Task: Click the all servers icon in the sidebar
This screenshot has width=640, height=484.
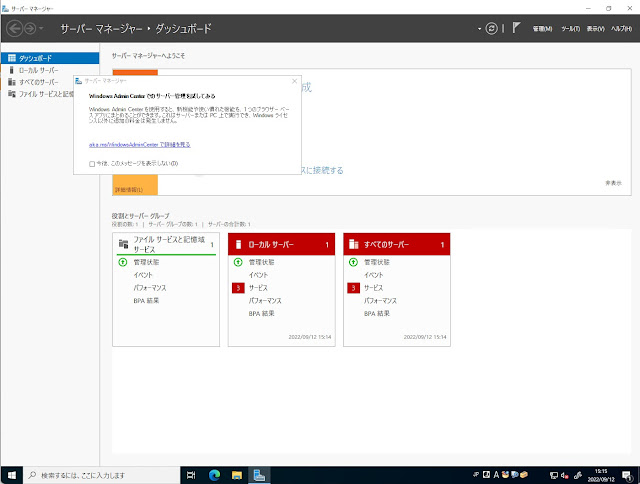Action: click(12, 82)
